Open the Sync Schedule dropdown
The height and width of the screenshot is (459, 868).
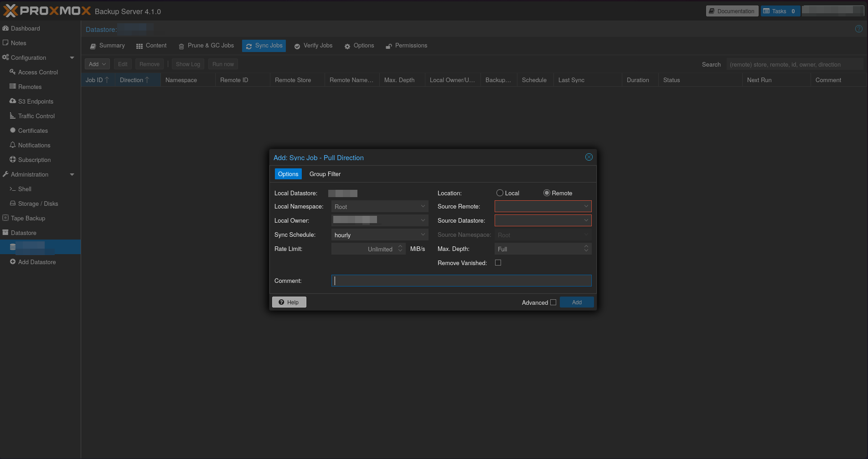click(x=423, y=235)
